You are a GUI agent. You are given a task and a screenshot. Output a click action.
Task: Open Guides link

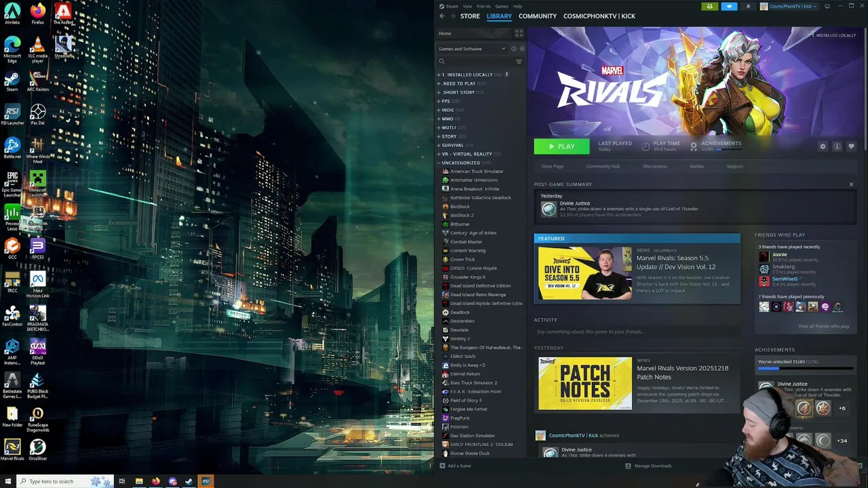pos(696,166)
